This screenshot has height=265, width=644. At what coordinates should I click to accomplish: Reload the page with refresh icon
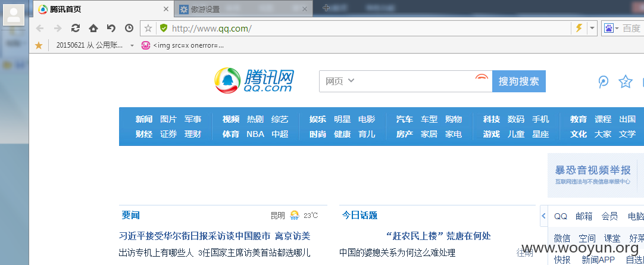pyautogui.click(x=76, y=28)
